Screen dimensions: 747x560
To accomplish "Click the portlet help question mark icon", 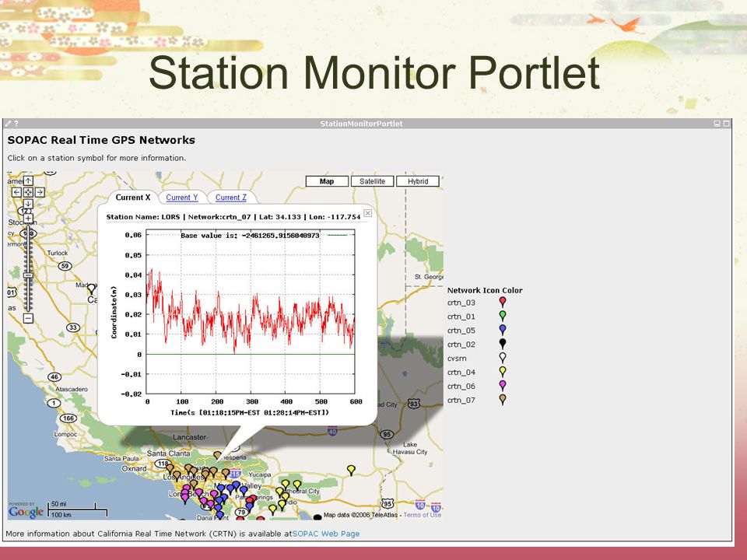I will tap(16, 124).
